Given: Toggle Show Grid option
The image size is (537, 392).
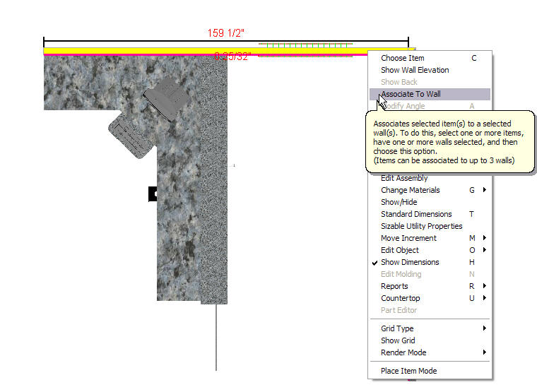Looking at the screenshot, I should (430, 340).
